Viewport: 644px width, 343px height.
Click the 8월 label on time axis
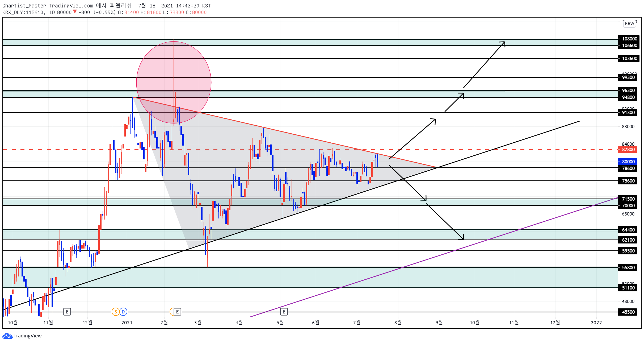point(398,323)
